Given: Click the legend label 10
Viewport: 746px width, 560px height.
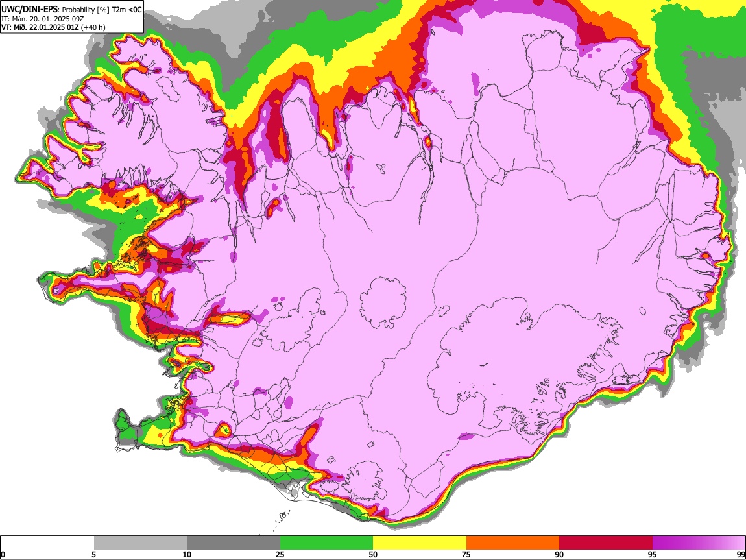Looking at the screenshot, I should click(x=187, y=555).
